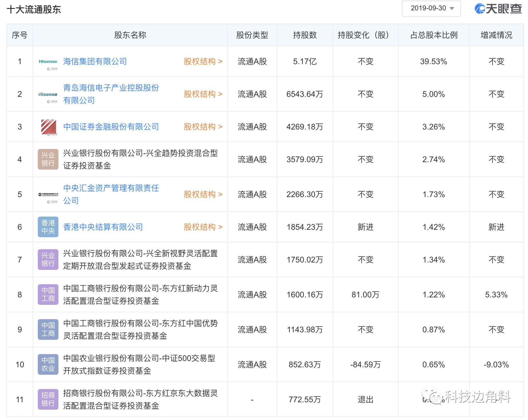528x420 pixels.
Task: Select the 6543.64万 holding value
Action: point(305,94)
